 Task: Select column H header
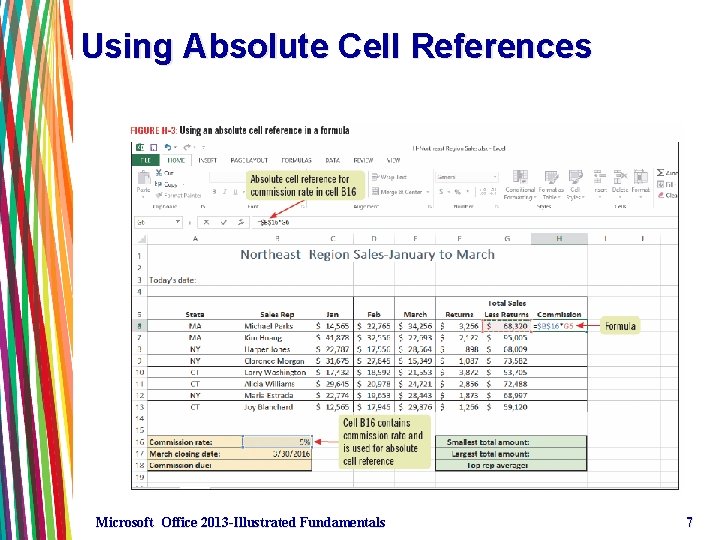pyautogui.click(x=559, y=238)
